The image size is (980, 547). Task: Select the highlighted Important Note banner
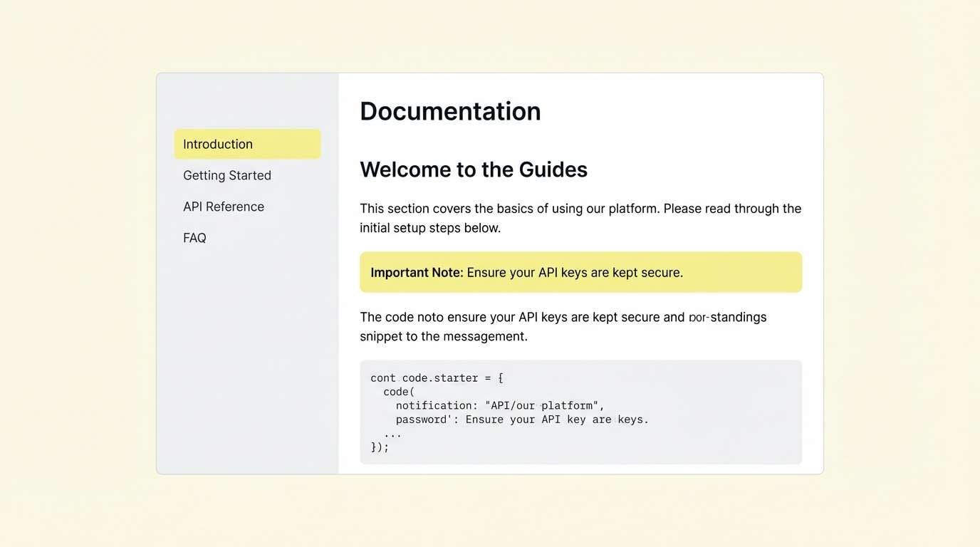point(580,271)
